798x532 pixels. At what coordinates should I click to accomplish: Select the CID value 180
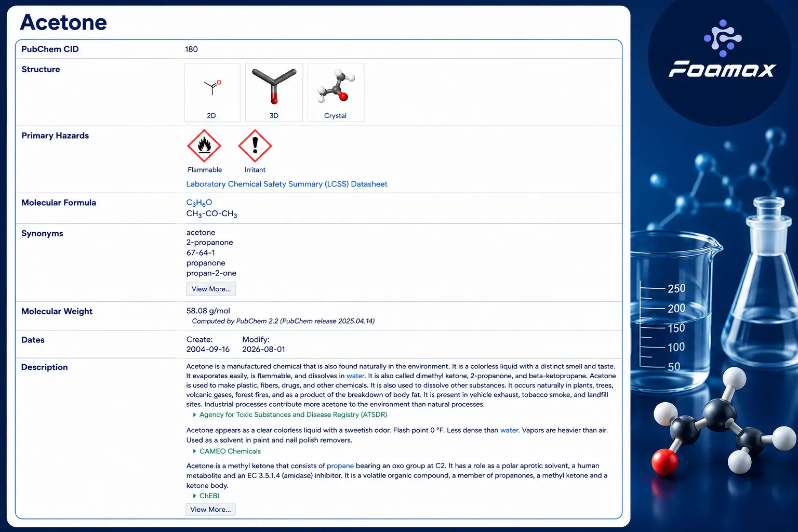(x=191, y=49)
